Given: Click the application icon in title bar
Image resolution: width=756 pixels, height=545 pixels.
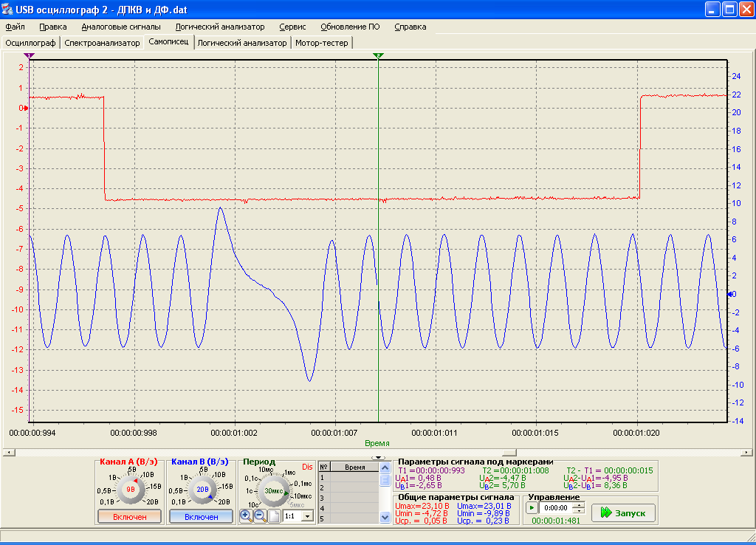Looking at the screenshot, I should [x=7, y=10].
